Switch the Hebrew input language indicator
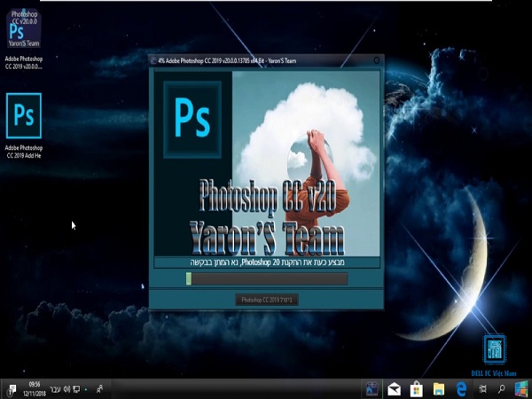 click(x=55, y=389)
